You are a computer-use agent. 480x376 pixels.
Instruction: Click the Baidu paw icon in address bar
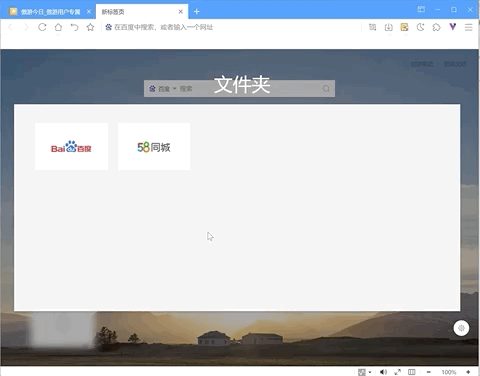(x=108, y=27)
